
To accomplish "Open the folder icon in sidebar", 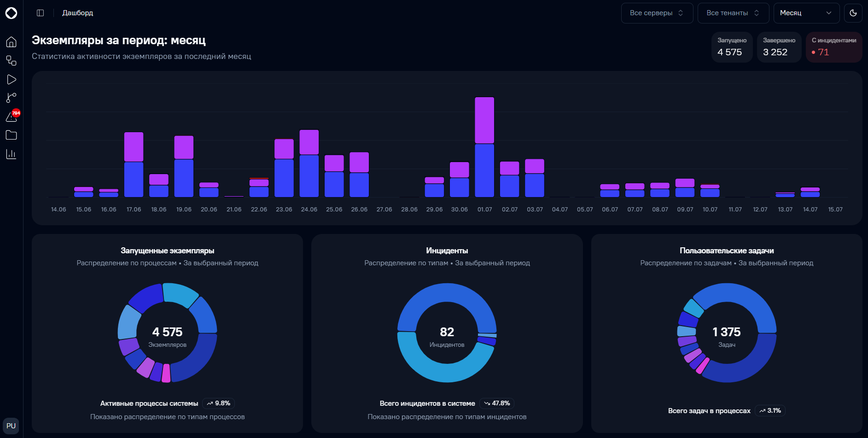I will (12, 135).
